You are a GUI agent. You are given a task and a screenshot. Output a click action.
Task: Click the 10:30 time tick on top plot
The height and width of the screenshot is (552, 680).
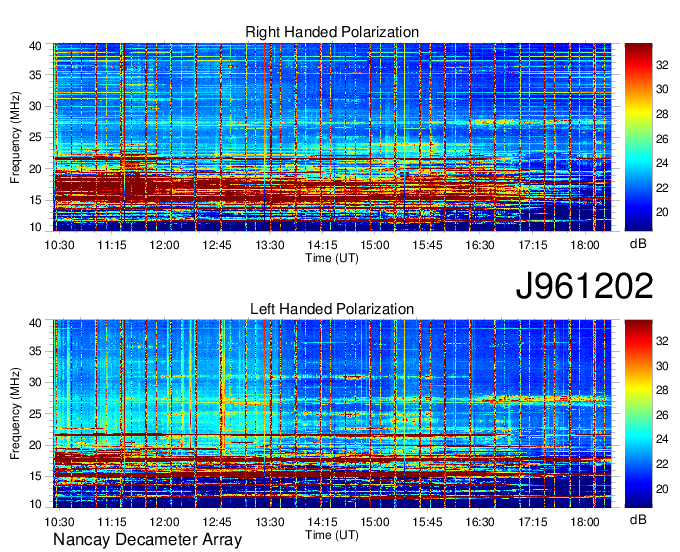click(59, 245)
